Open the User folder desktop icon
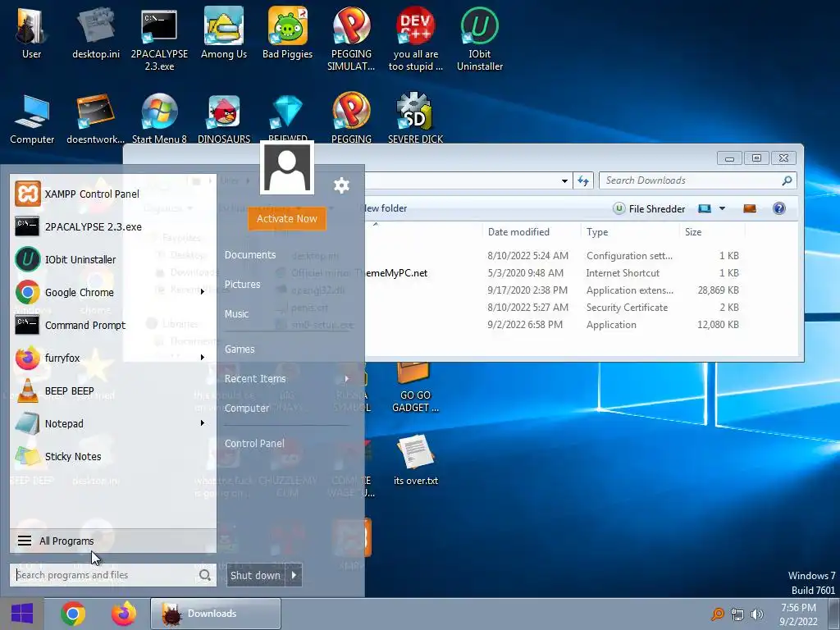 point(31,33)
